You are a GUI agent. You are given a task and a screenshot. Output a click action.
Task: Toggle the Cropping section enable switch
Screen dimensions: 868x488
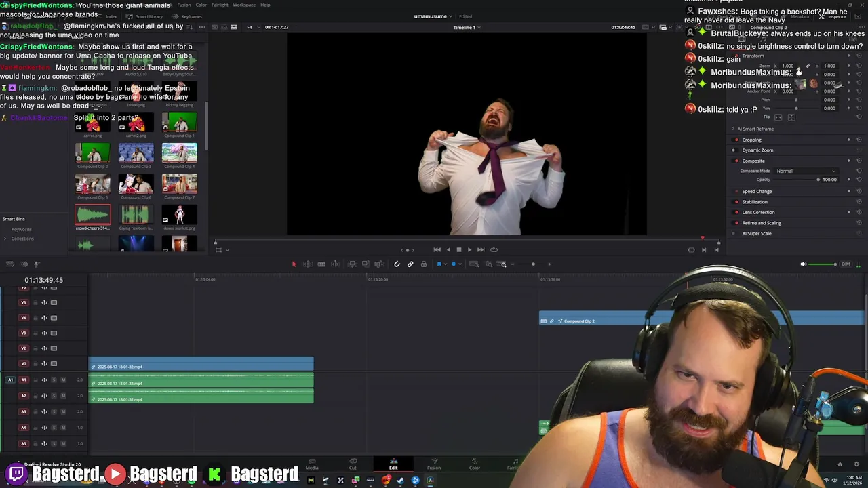pos(736,140)
